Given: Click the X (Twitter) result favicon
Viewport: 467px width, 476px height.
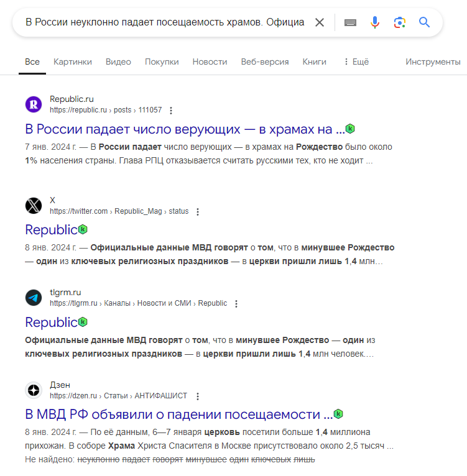Looking at the screenshot, I should pyautogui.click(x=34, y=206).
